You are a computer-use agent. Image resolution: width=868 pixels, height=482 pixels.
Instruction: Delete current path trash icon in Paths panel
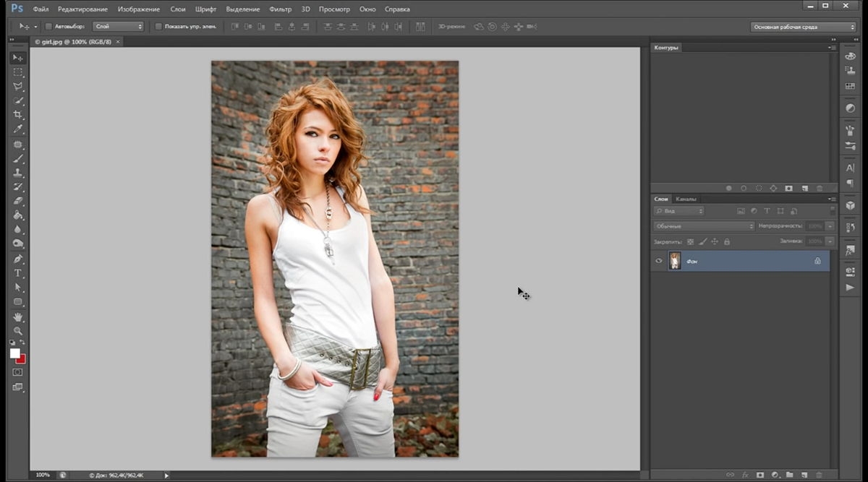coord(819,189)
